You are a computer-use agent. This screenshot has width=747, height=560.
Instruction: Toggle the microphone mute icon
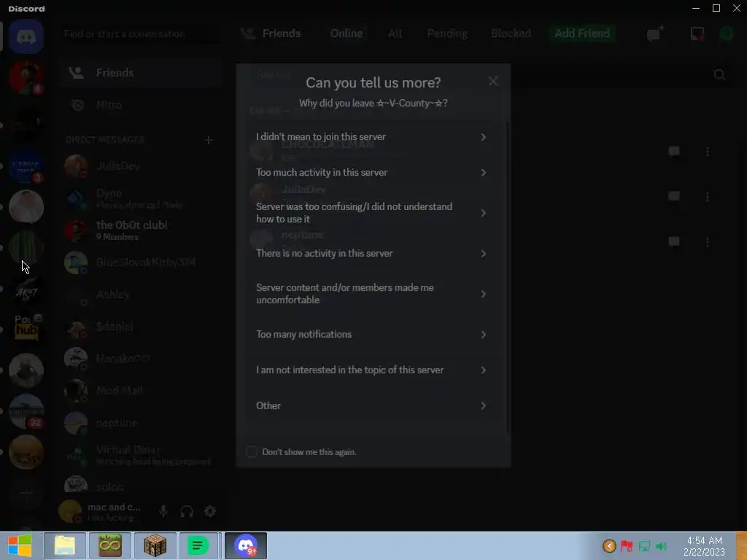point(163,511)
